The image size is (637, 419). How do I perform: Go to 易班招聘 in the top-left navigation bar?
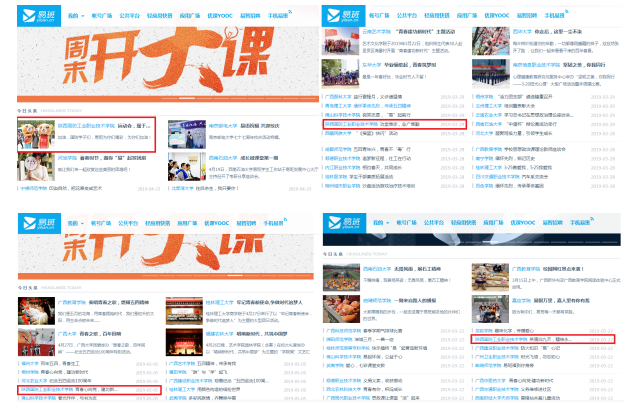tap(247, 17)
